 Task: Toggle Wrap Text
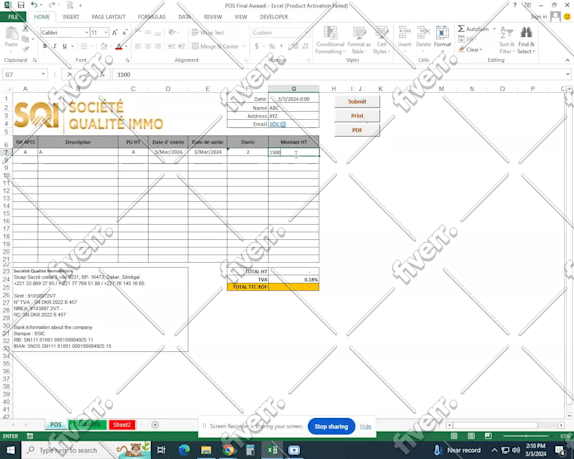point(208,33)
